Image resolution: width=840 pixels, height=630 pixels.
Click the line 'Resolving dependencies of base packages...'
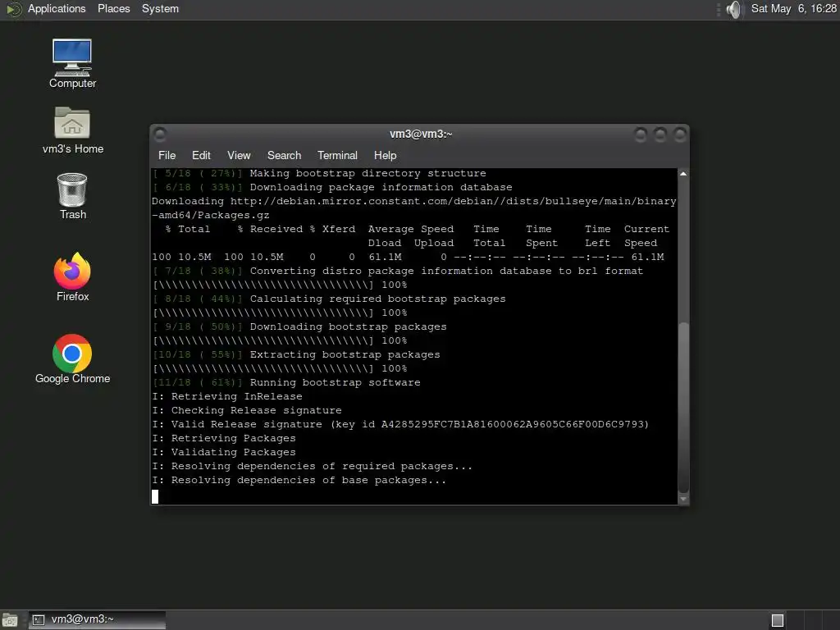[x=299, y=480]
